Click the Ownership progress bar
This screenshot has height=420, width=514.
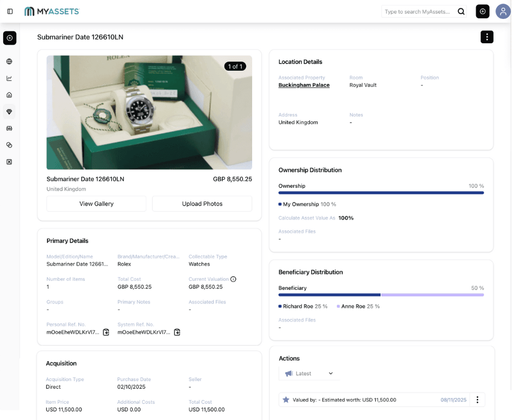(381, 193)
